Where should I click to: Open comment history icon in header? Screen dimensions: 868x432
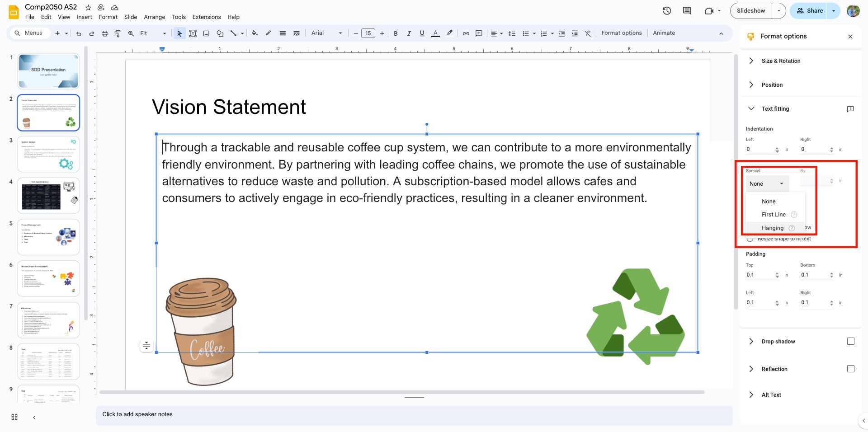(x=687, y=11)
